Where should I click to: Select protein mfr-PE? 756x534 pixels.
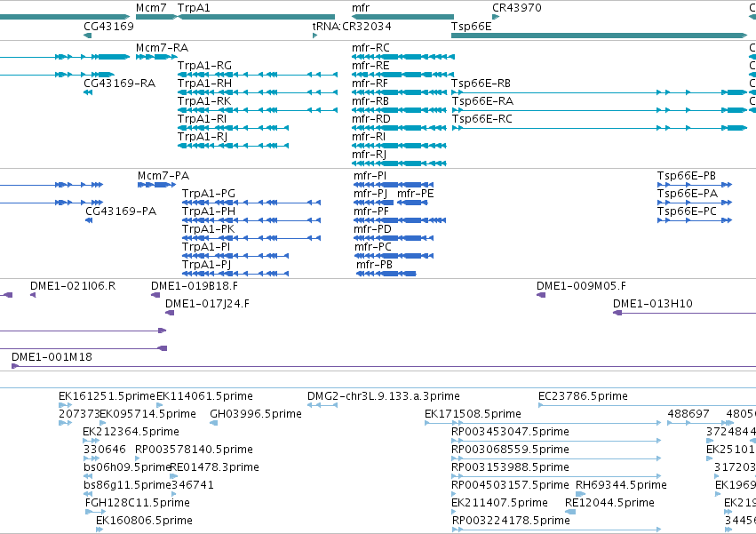[412, 203]
